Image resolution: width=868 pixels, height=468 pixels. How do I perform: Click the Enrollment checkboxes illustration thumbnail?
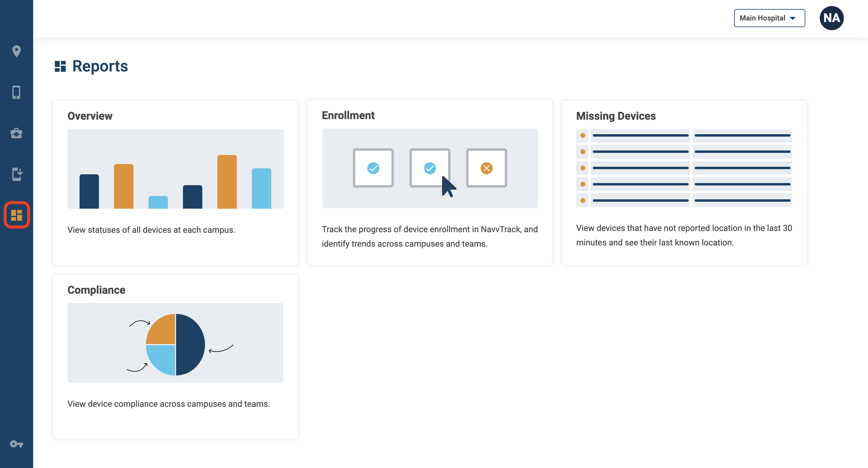[430, 168]
